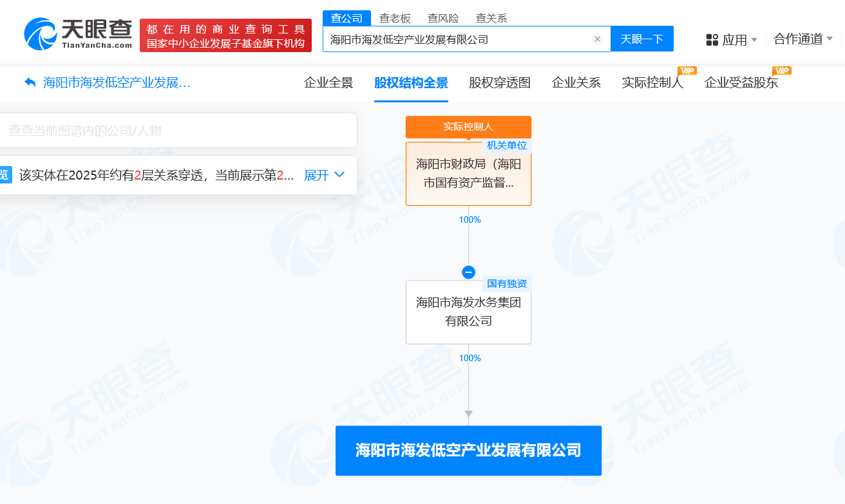Click the 海阳市财政局 controller node
Screen dimensions: 845x504
tap(468, 173)
